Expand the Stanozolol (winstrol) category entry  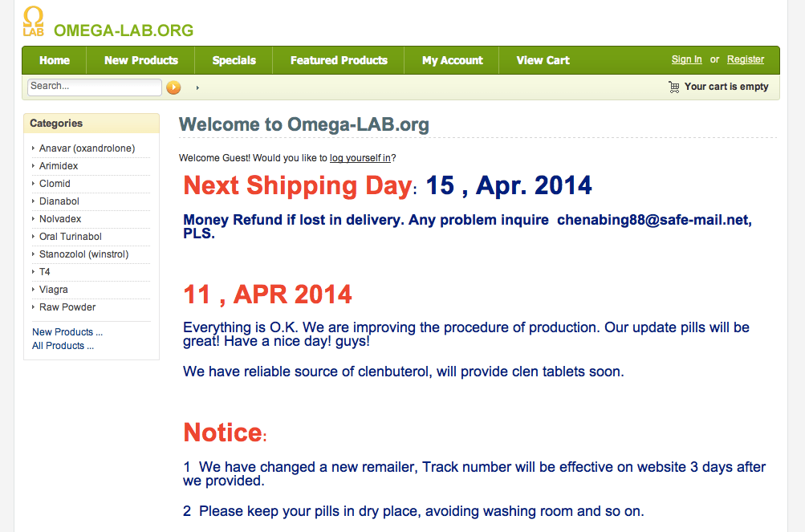click(x=34, y=254)
